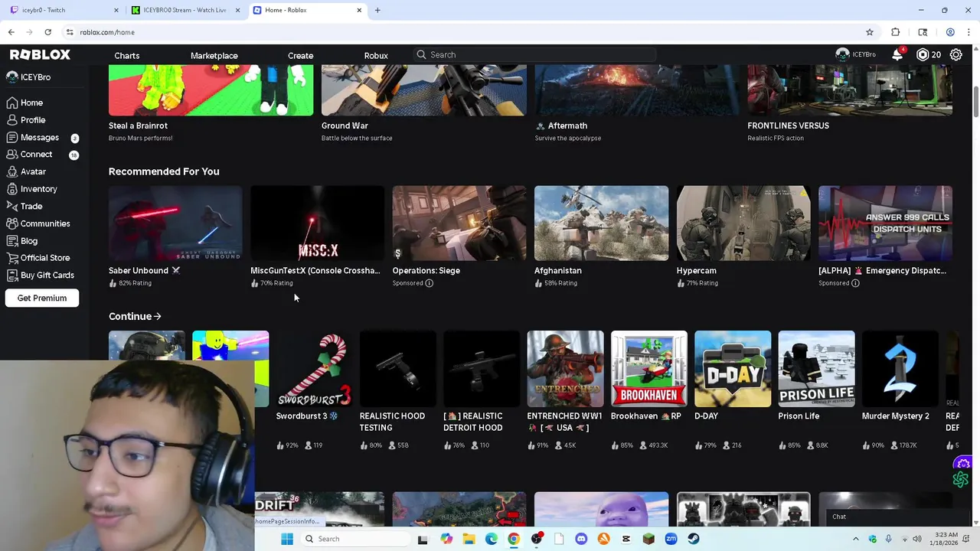Open a new browser tab
This screenshot has width=980, height=551.
point(377,10)
